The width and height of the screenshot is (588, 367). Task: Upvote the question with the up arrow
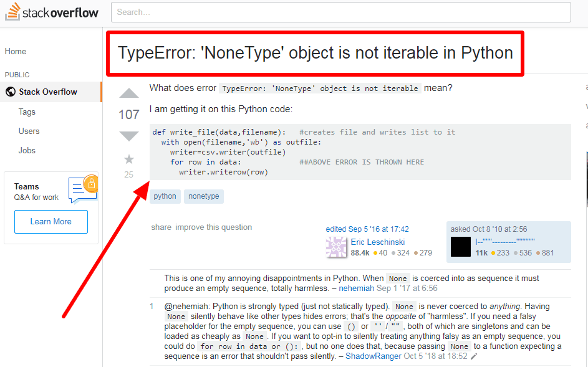point(129,93)
